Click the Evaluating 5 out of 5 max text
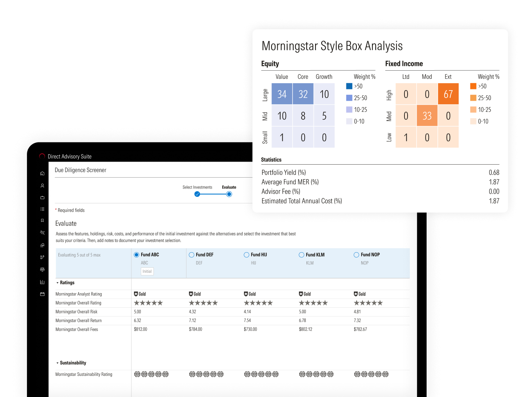532x397 pixels. click(79, 255)
